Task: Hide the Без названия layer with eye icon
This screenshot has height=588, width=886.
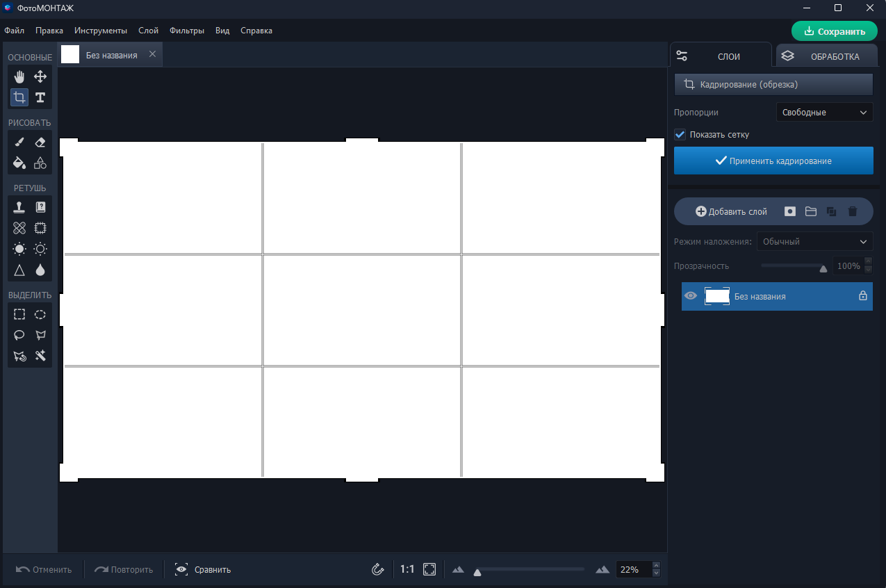Action: click(691, 296)
